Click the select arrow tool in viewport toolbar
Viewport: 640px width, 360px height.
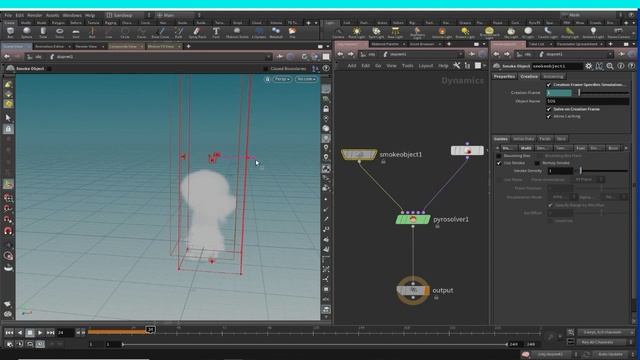pos(8,118)
